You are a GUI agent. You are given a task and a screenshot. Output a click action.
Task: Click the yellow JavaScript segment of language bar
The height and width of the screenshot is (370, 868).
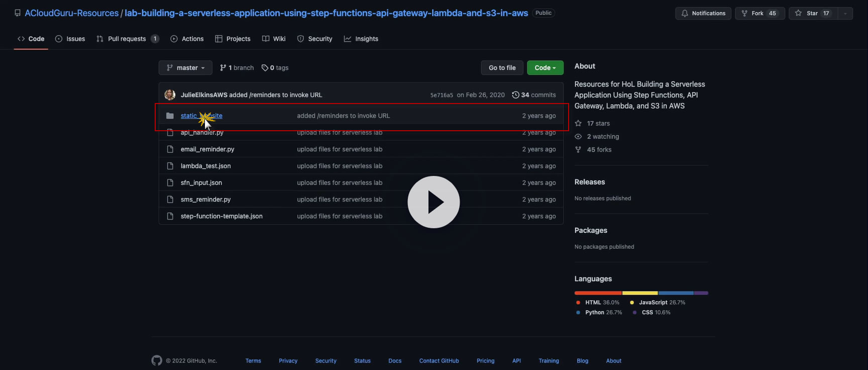(640, 293)
